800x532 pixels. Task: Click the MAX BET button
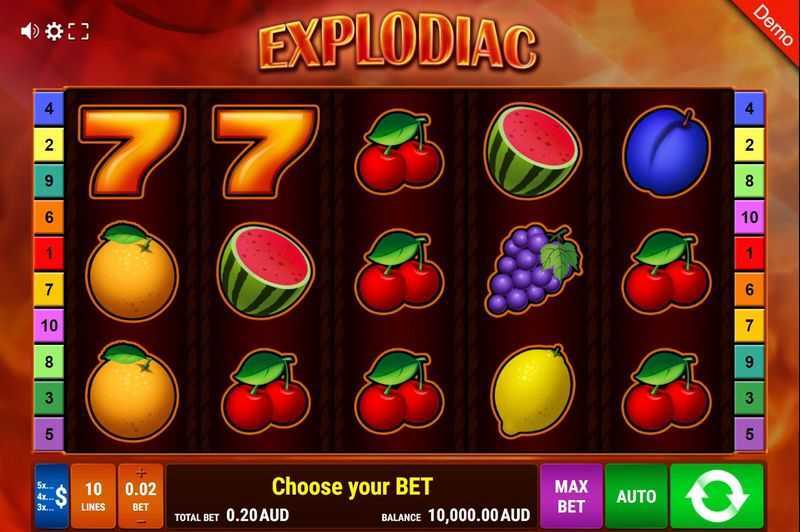[571, 496]
